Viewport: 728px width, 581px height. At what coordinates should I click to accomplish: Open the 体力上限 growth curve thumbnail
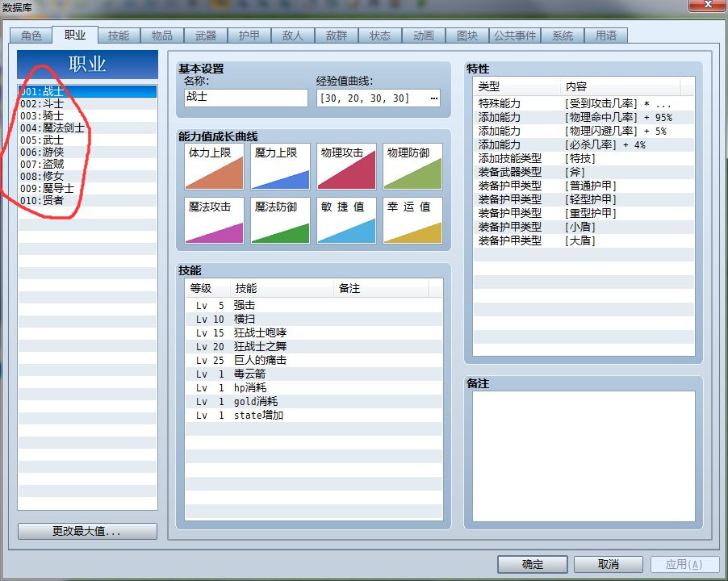pyautogui.click(x=214, y=166)
